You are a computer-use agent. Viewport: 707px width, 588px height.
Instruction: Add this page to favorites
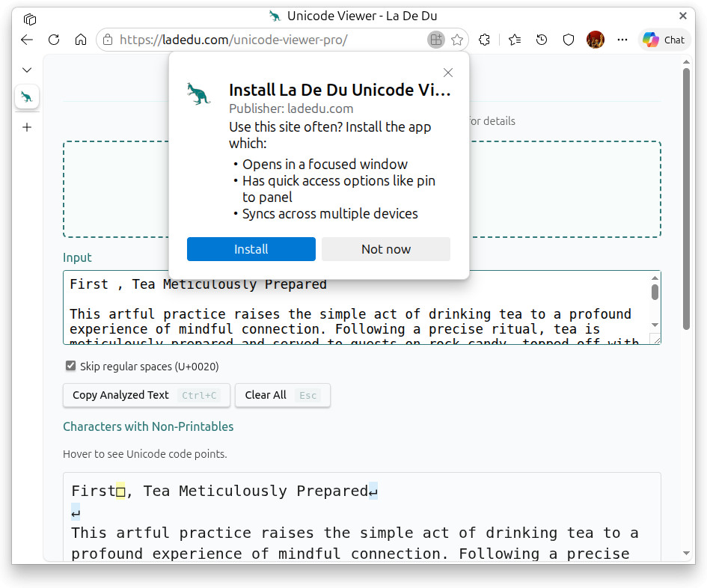[457, 40]
